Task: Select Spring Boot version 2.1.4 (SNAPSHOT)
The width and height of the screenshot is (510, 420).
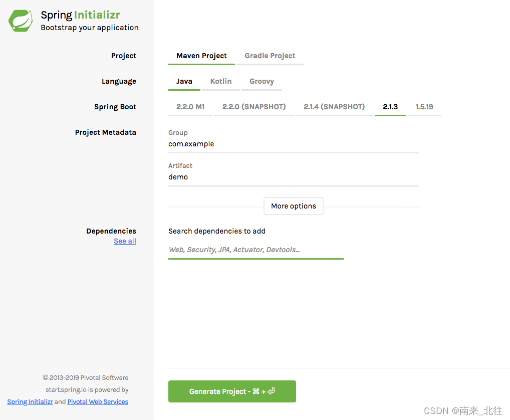Action: [334, 106]
